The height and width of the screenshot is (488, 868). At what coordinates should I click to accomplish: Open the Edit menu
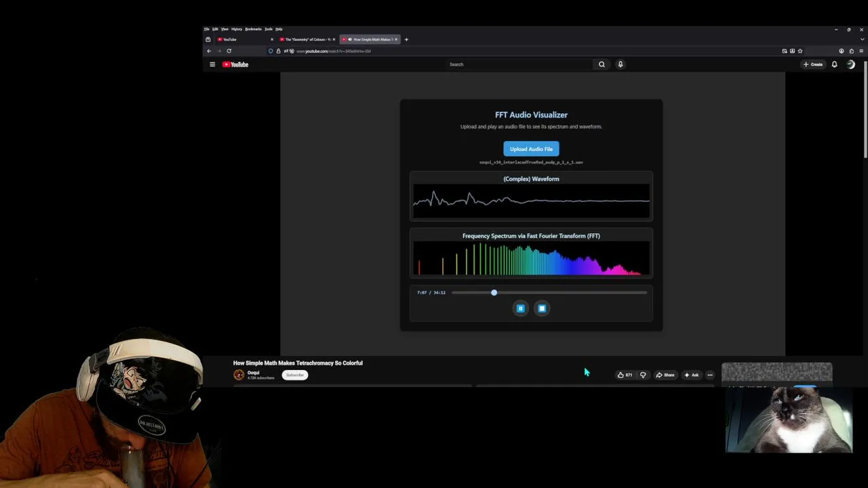215,29
